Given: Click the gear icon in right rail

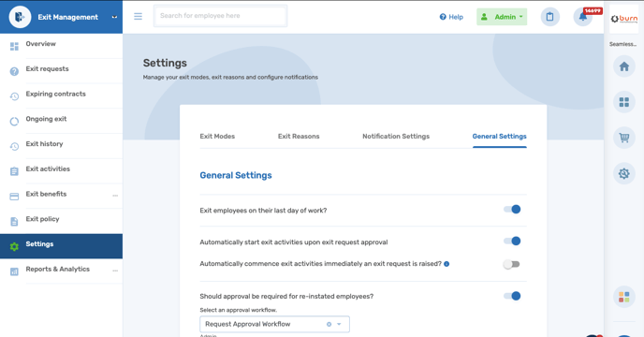Looking at the screenshot, I should 623,173.
